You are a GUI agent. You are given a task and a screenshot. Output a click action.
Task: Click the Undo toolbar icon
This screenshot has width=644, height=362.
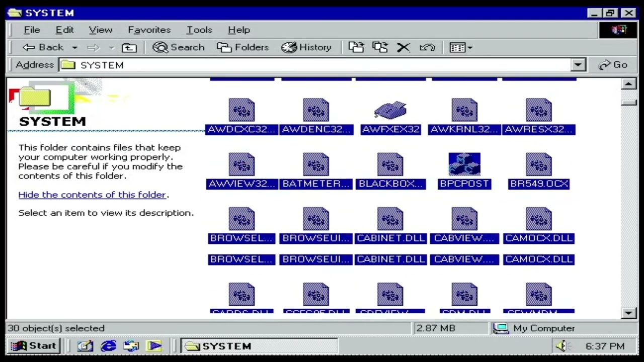[x=427, y=47]
